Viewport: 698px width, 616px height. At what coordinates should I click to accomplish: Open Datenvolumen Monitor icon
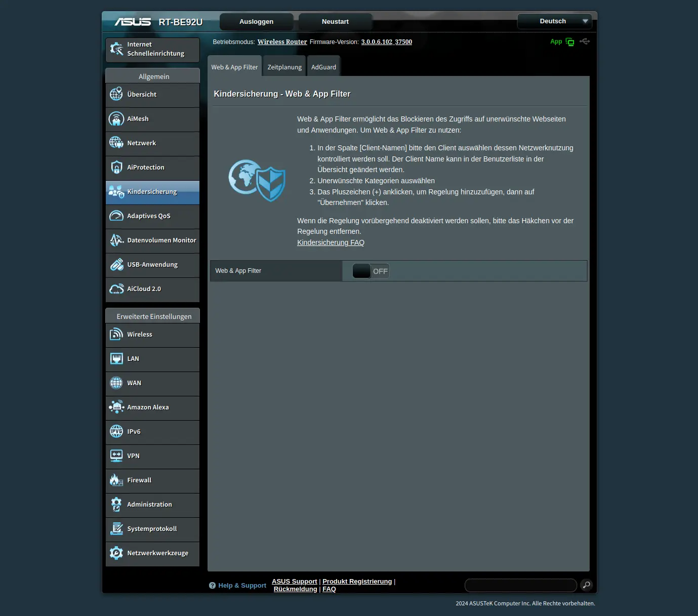click(116, 240)
